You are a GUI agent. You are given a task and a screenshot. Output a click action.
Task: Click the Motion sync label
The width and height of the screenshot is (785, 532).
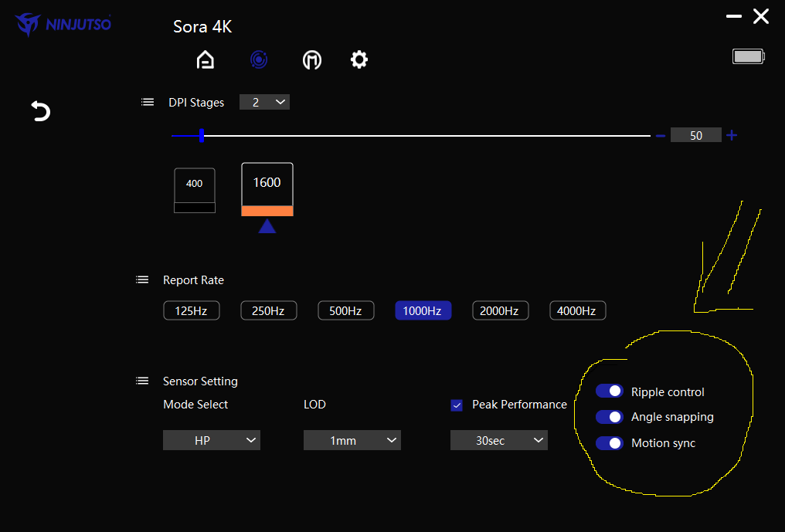664,443
